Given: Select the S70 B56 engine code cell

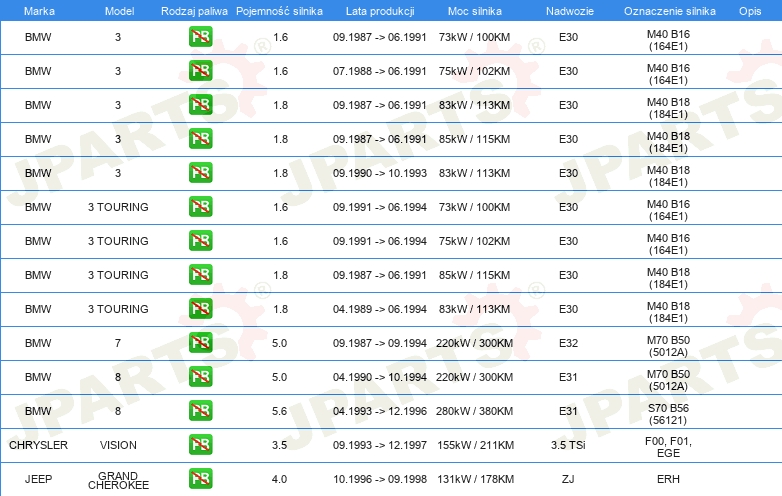Looking at the screenshot, I should click(x=668, y=414).
